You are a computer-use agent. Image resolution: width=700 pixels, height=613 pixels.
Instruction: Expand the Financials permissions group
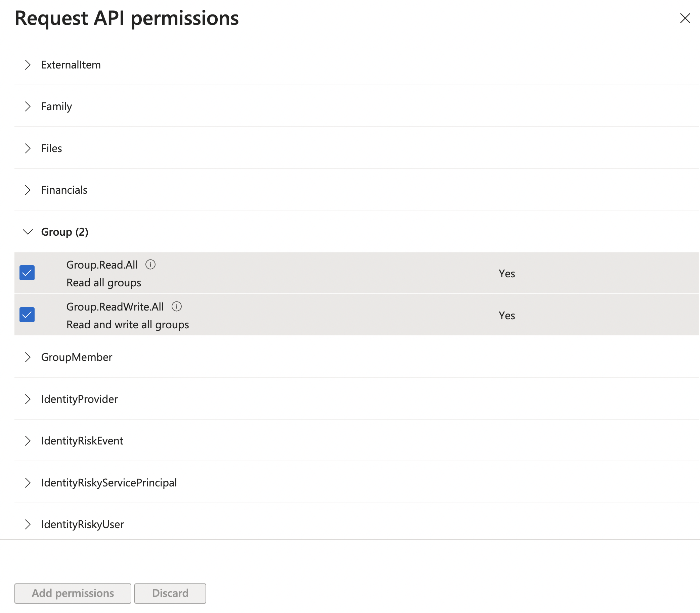pyautogui.click(x=28, y=190)
